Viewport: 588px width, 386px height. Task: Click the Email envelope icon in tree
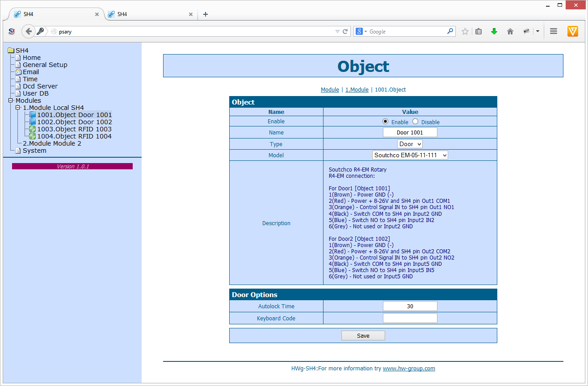coord(18,72)
